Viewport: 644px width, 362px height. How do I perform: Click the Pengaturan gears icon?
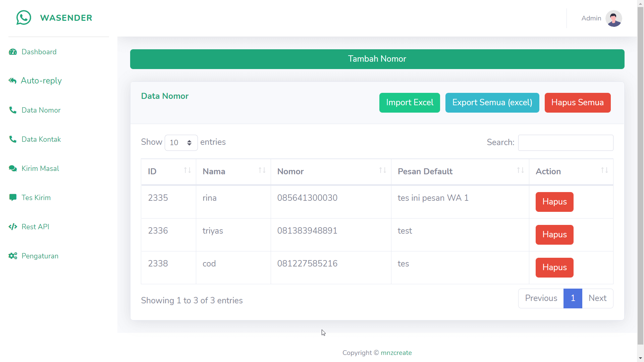coord(13,256)
